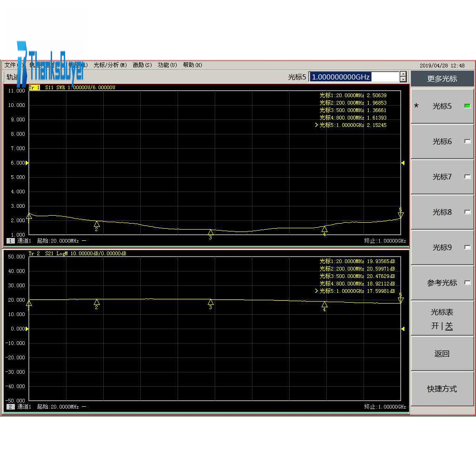Increase the 光标5 frequency with the up stepper arrow

click(403, 74)
